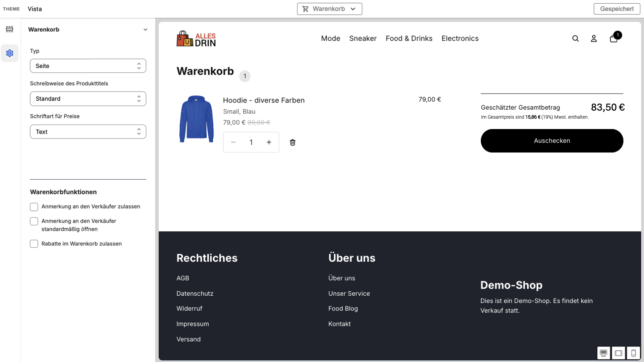Open the account user icon
This screenshot has height=362, width=644.
(594, 39)
